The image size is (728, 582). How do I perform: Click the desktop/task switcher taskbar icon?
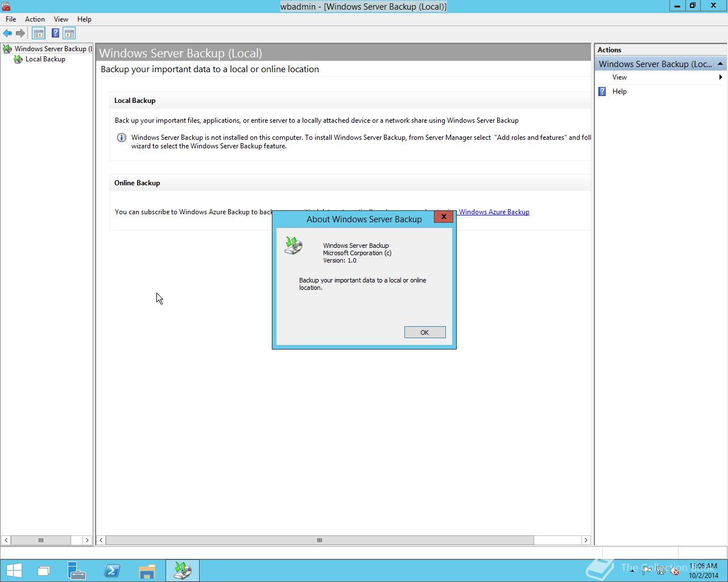tap(44, 571)
